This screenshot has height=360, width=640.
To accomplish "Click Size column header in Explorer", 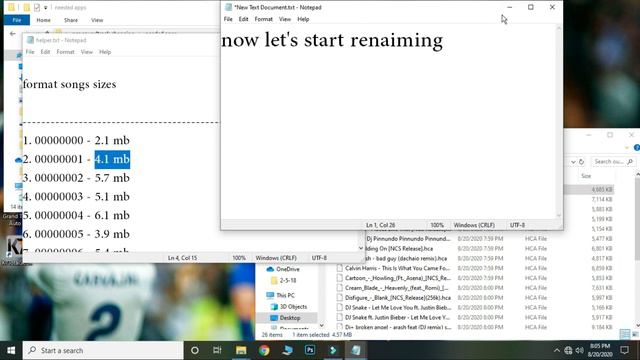I will pos(586,176).
